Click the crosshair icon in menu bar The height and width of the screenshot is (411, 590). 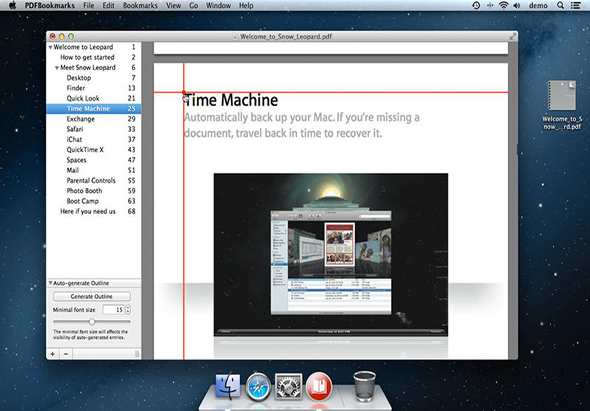tap(490, 5)
